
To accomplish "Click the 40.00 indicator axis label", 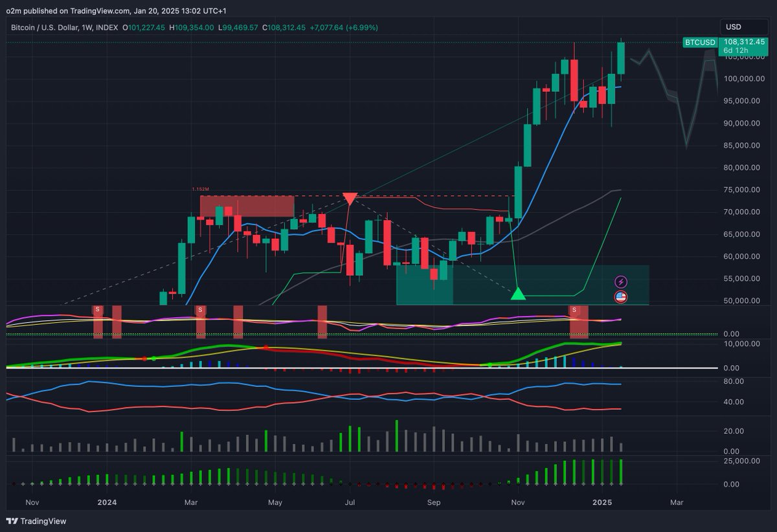I will coord(735,402).
